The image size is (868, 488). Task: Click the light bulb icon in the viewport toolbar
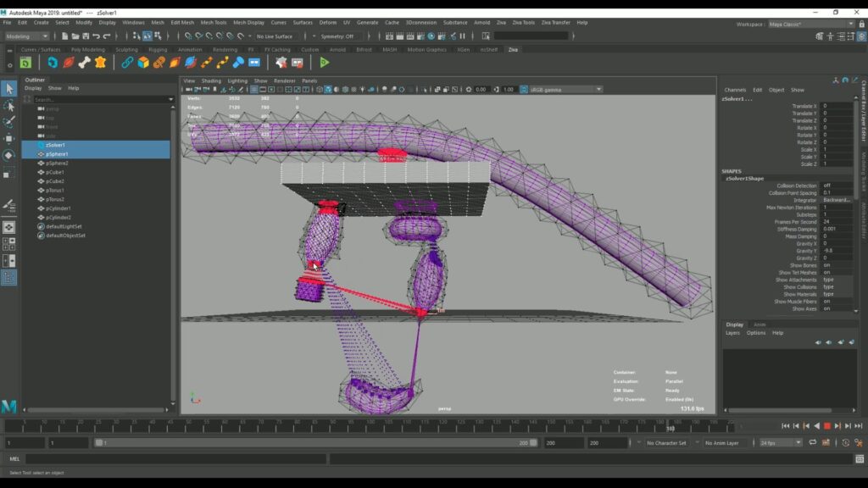363,89
